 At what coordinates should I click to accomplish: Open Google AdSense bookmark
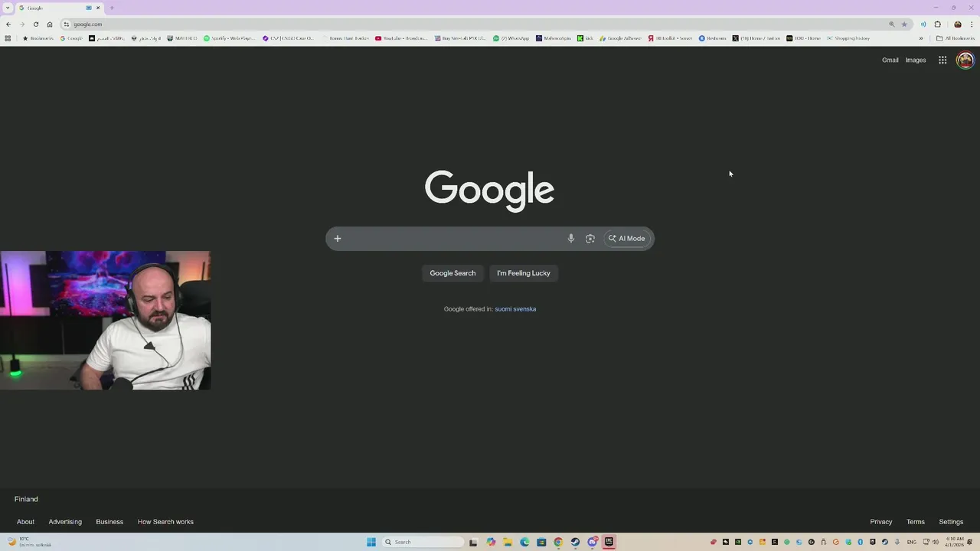click(621, 38)
